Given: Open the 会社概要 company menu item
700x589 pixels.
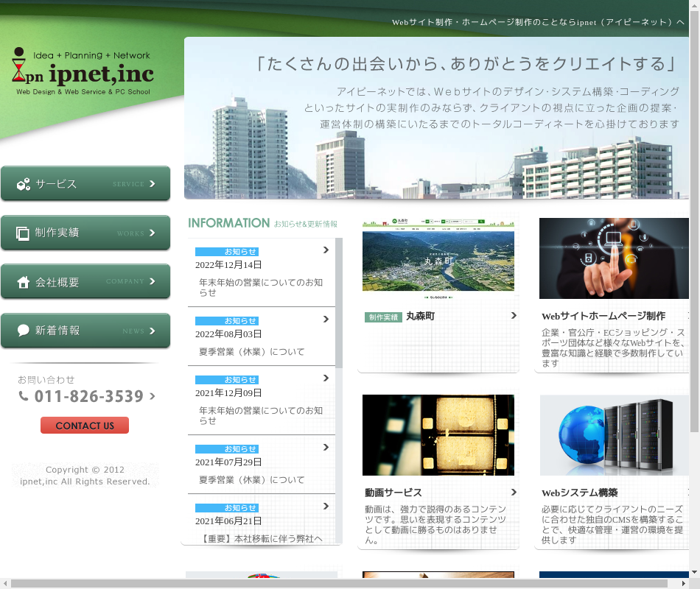Looking at the screenshot, I should 85,282.
